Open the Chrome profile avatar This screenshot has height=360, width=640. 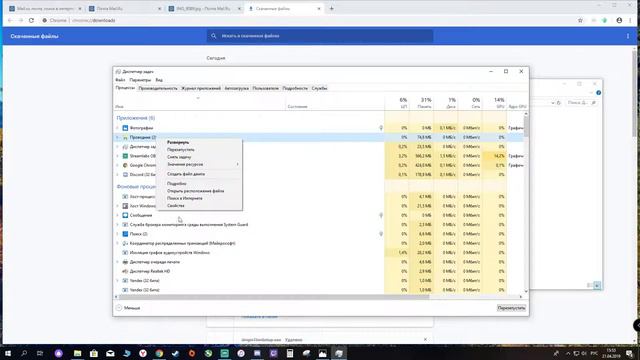[x=619, y=20]
